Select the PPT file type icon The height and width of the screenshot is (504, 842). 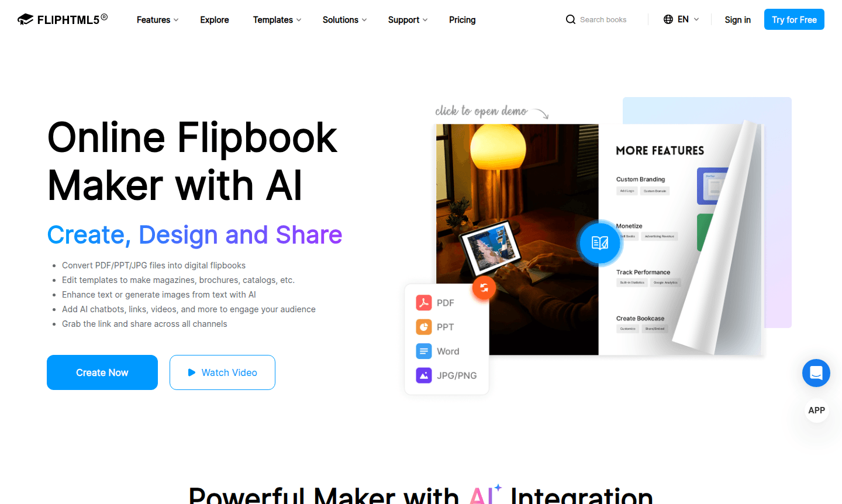coord(424,327)
